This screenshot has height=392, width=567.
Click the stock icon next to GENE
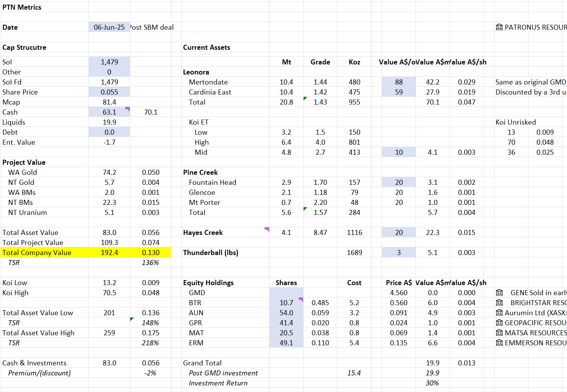pos(499,292)
